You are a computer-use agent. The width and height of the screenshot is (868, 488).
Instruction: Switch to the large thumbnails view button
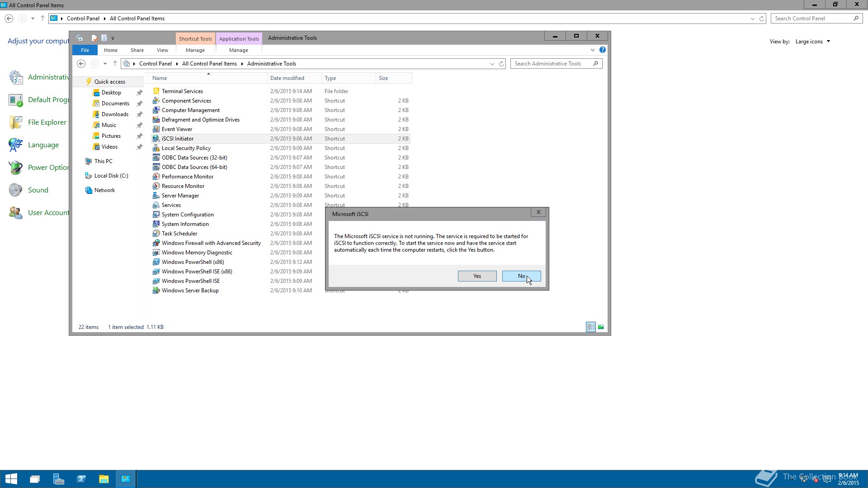tap(601, 327)
